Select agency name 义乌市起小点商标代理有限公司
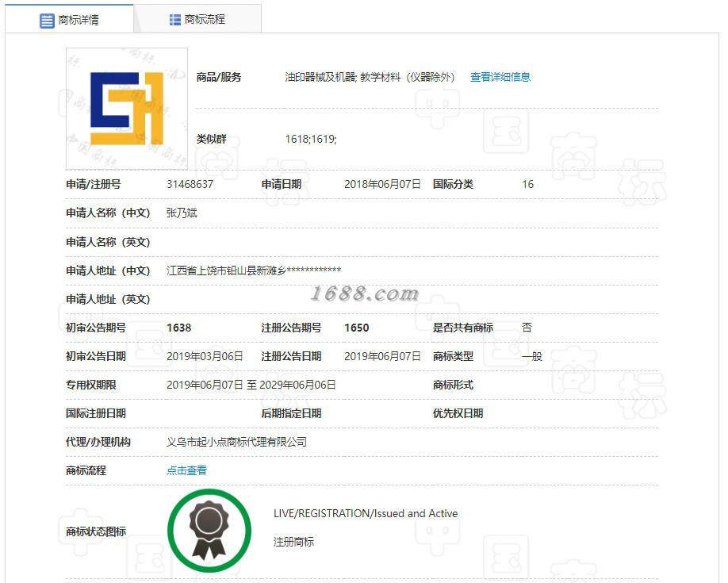728x583 pixels. (237, 442)
